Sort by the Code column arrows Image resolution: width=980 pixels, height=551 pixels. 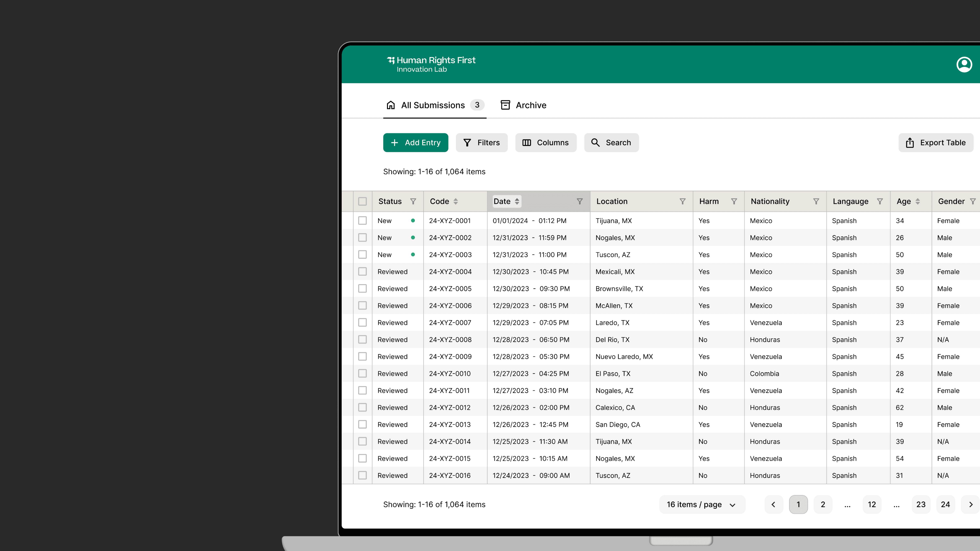(455, 201)
